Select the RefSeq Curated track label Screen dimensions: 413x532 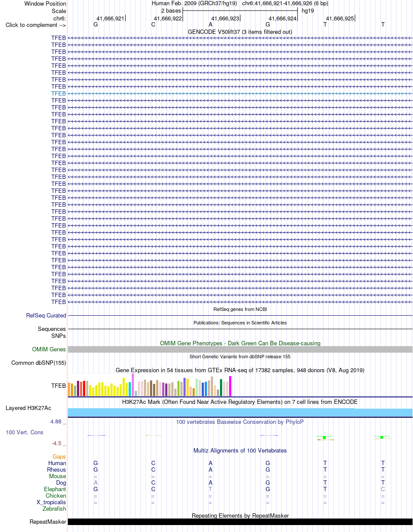click(46, 316)
